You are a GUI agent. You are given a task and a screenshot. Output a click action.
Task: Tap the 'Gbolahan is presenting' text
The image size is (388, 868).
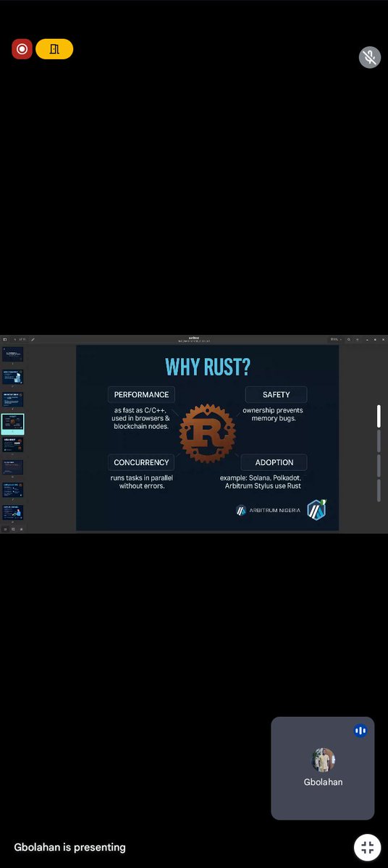tap(69, 847)
